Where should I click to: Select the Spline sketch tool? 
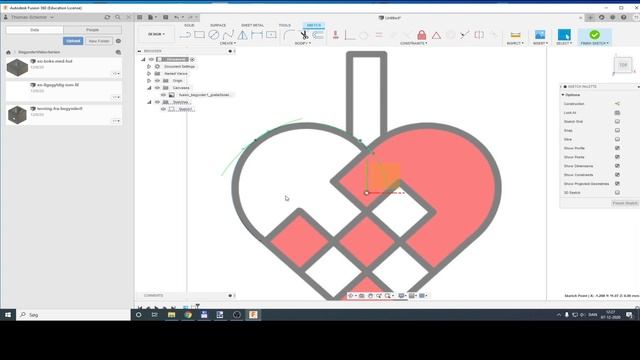(x=228, y=35)
